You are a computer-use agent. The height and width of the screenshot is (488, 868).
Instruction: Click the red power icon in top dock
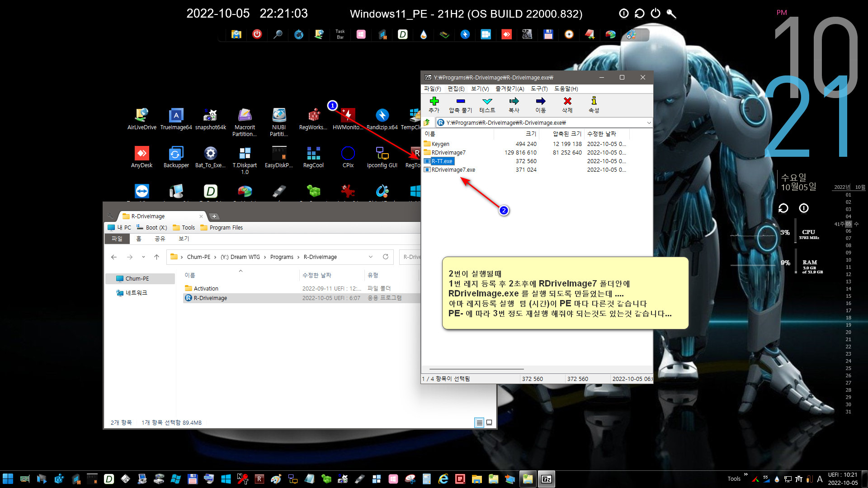pos(257,34)
